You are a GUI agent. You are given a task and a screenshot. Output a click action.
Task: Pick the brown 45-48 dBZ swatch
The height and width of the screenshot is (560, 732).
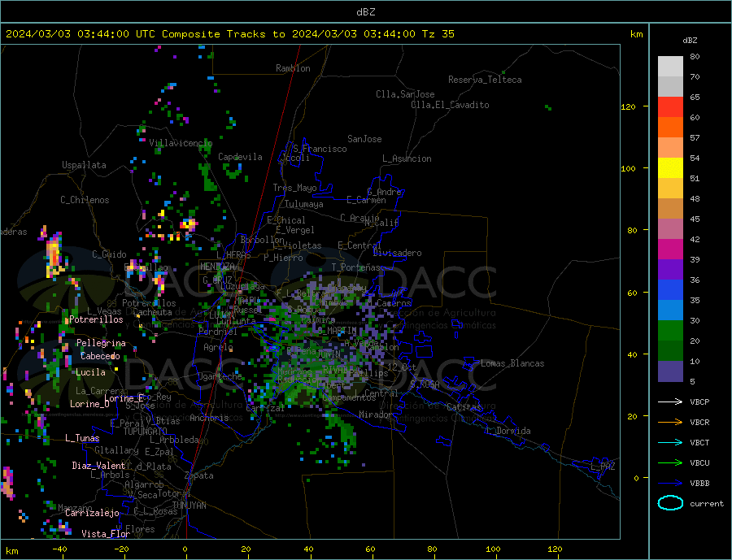point(670,209)
